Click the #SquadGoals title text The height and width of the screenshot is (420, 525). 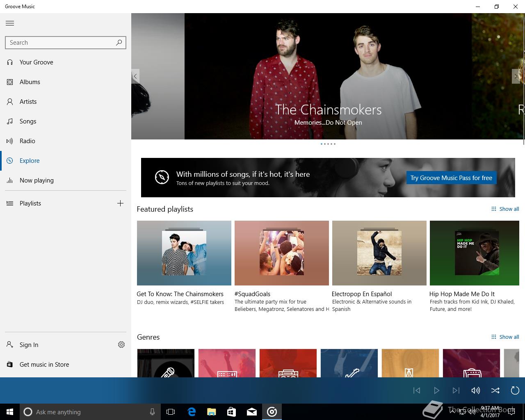252,294
